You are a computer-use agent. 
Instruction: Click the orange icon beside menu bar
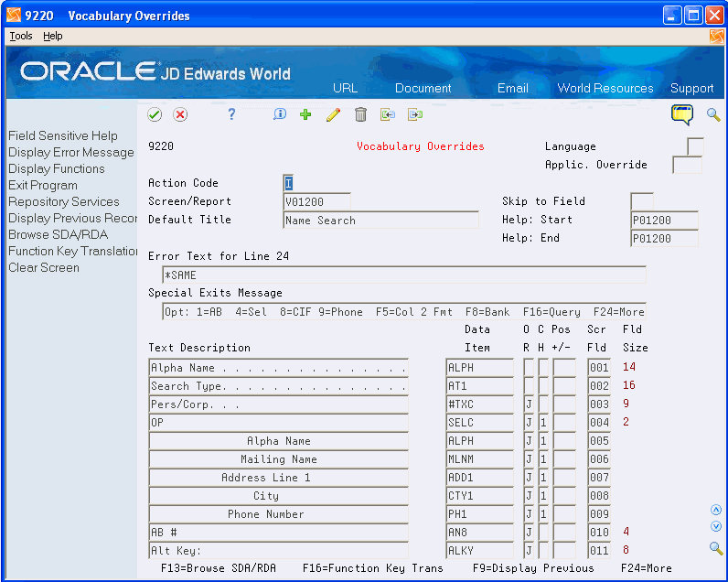pyautogui.click(x=717, y=37)
